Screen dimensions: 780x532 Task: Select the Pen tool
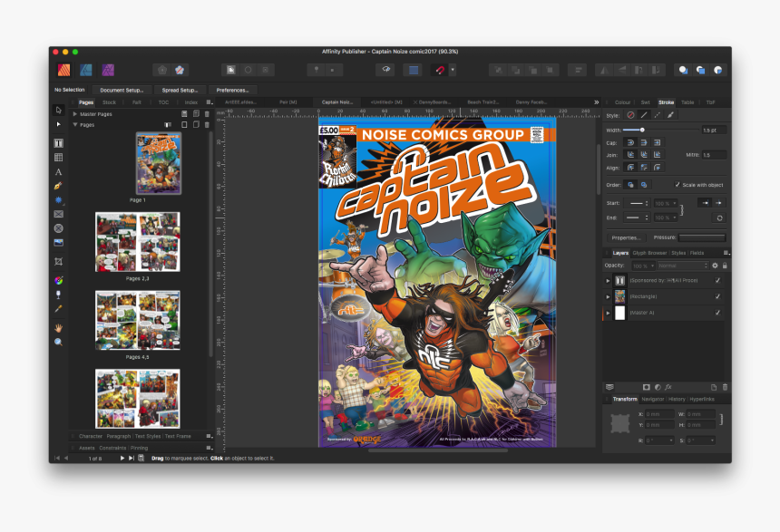coord(58,186)
